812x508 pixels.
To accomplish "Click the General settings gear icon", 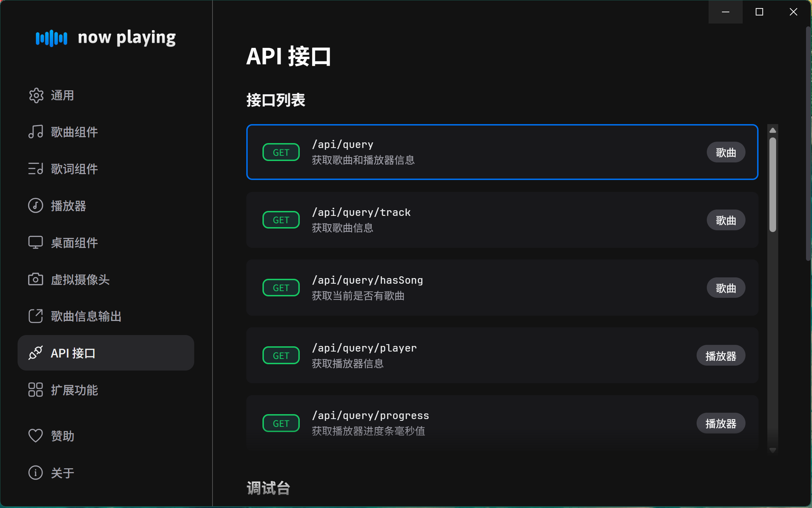I will click(36, 96).
